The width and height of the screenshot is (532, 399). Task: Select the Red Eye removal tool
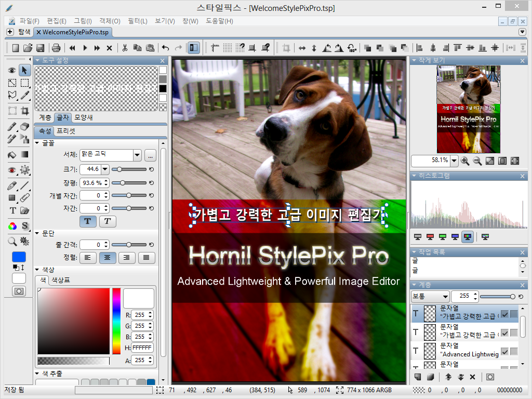tap(12, 170)
